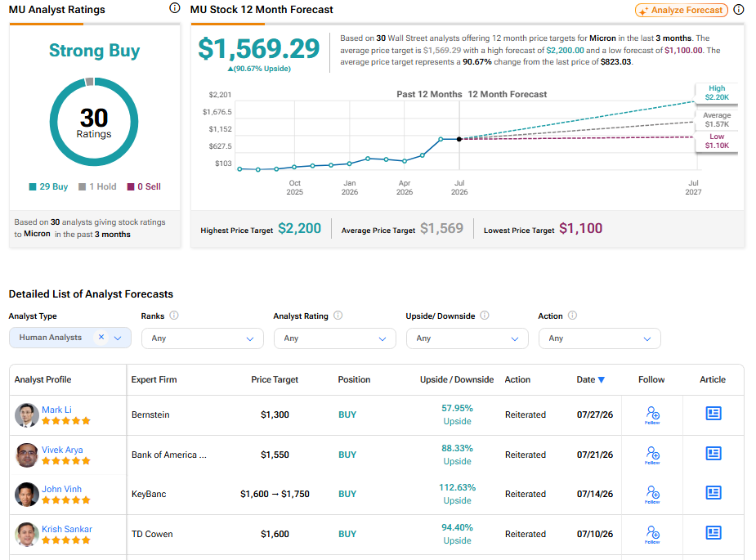Open article for Mark Li's Bernstein forecast

coord(714,414)
